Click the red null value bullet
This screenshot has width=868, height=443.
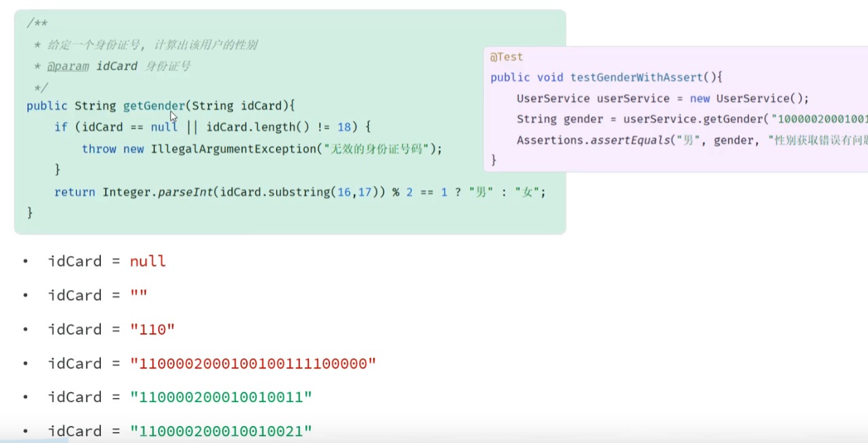click(x=148, y=261)
